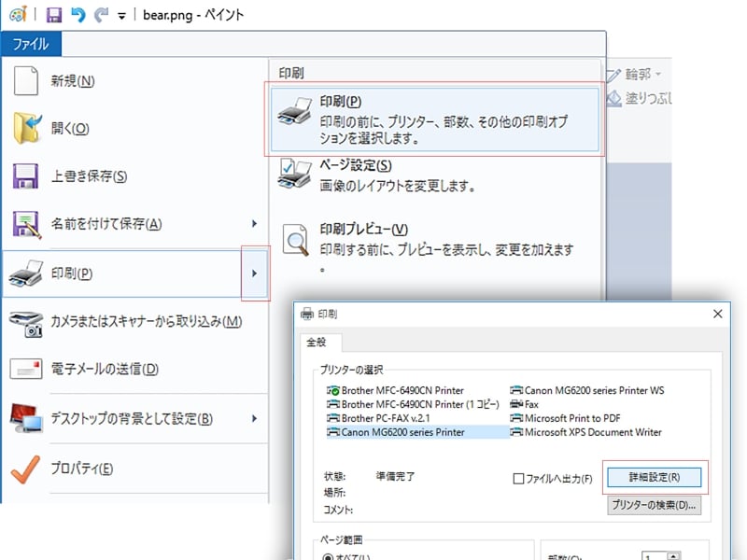
Task: Click the 印刷(P) printer icon in left menu
Action: (26, 273)
